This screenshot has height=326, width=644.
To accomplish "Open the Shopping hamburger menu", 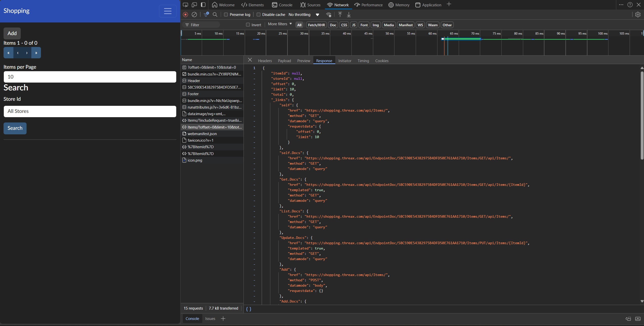I will click(168, 11).
